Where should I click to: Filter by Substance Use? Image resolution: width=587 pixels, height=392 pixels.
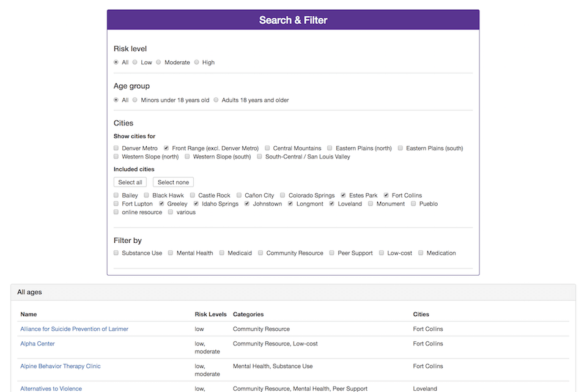point(116,253)
